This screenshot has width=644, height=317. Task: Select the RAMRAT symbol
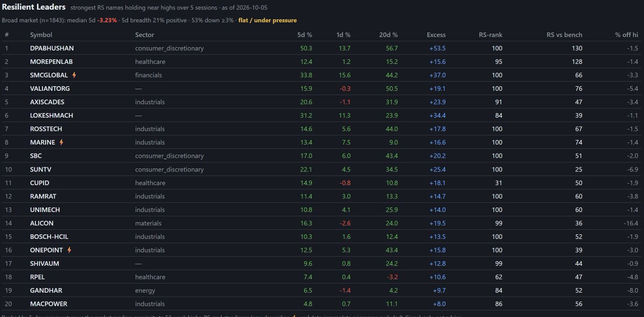click(42, 196)
